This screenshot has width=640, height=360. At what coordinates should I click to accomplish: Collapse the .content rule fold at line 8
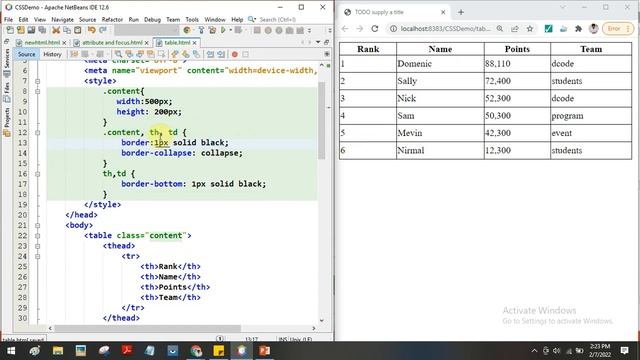pos(38,91)
